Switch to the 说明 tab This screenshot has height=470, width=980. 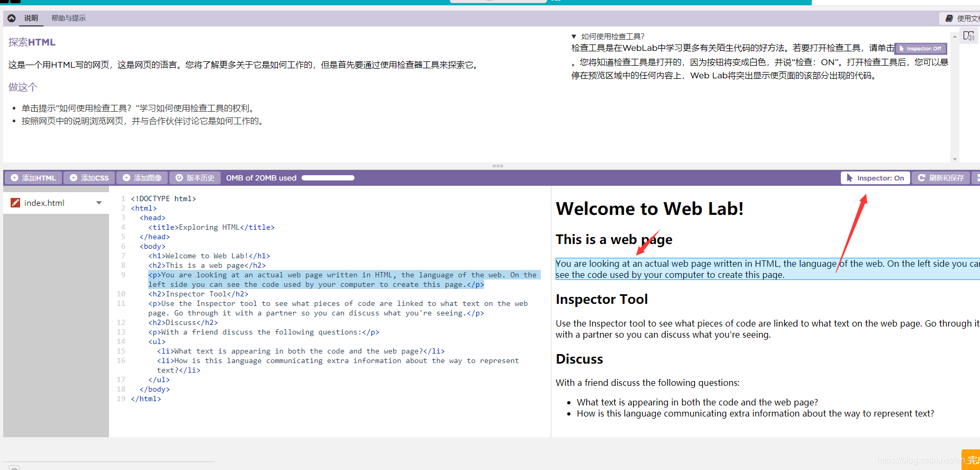31,18
